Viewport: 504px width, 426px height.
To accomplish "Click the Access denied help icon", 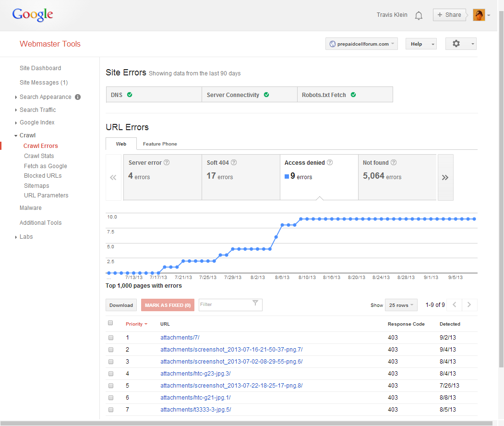I will (330, 163).
